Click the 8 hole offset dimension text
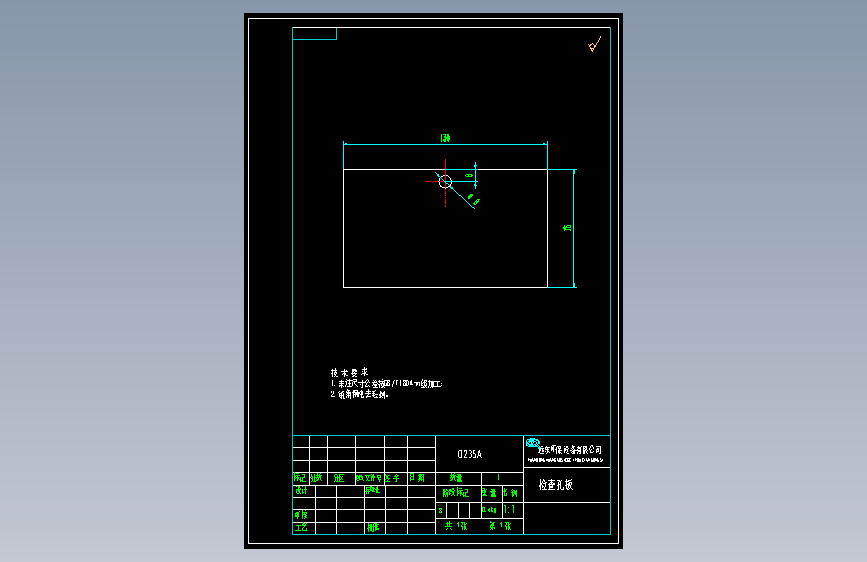Image resolution: width=867 pixels, height=562 pixels. [x=469, y=175]
